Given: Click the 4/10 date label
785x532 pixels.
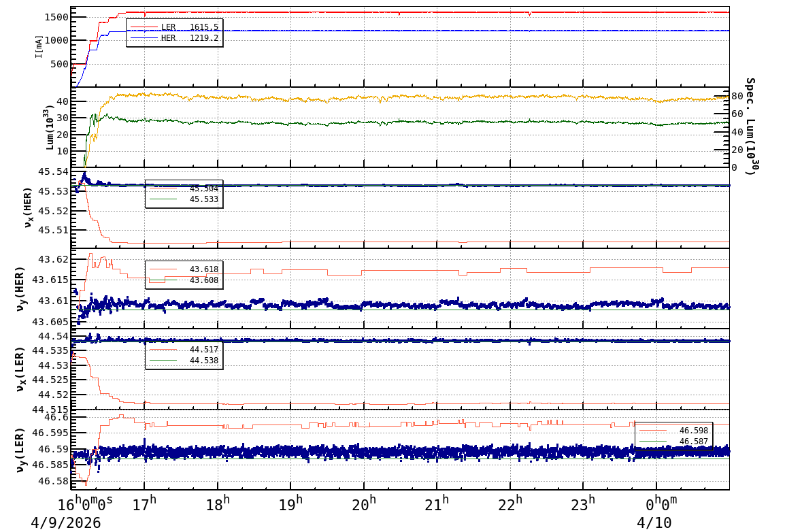Looking at the screenshot, I should click(654, 523).
